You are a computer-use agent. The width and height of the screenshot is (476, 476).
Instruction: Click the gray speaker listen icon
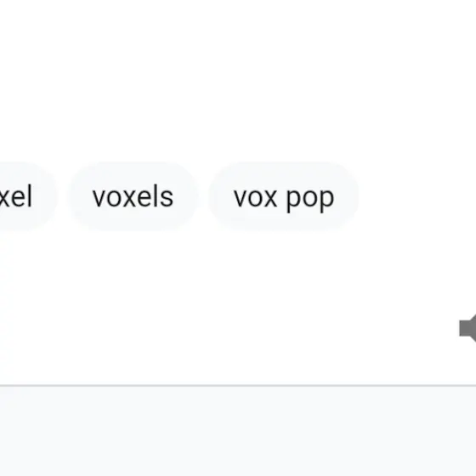(x=467, y=328)
